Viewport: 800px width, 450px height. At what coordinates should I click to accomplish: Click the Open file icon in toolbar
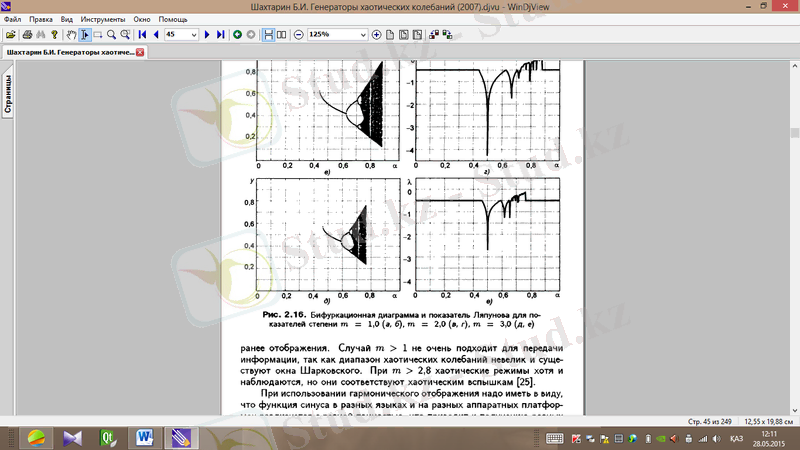pyautogui.click(x=8, y=34)
